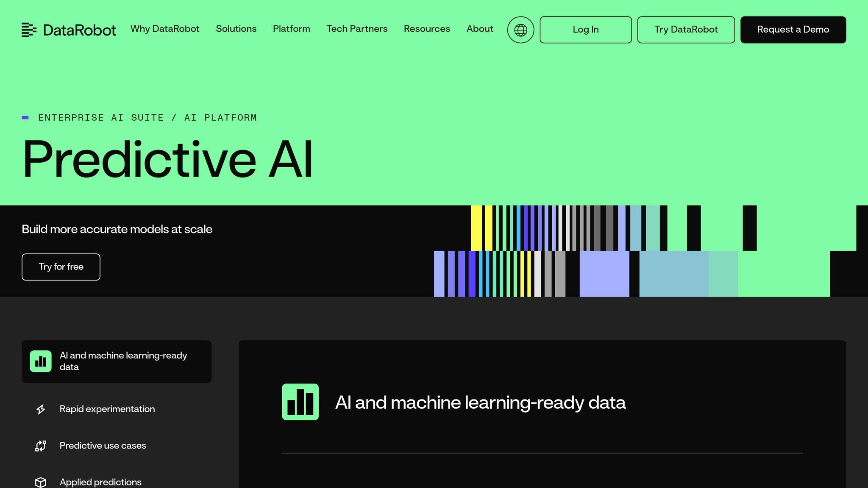Click the Log In button
Screen dimensions: 868x488
586,30
